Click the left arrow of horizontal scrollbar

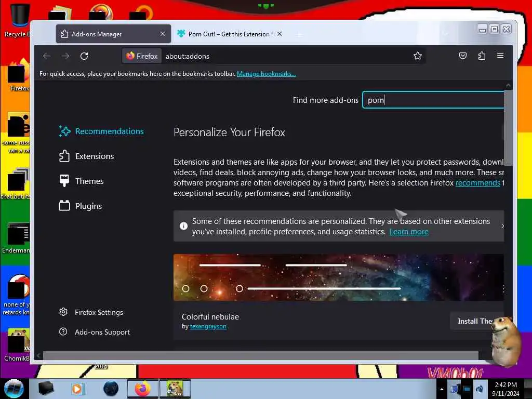tap(38, 355)
